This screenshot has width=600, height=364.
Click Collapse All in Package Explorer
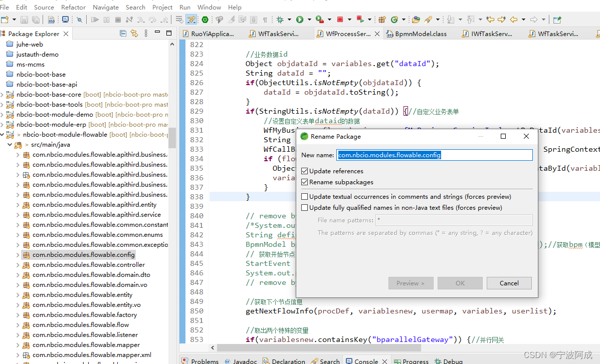click(123, 34)
